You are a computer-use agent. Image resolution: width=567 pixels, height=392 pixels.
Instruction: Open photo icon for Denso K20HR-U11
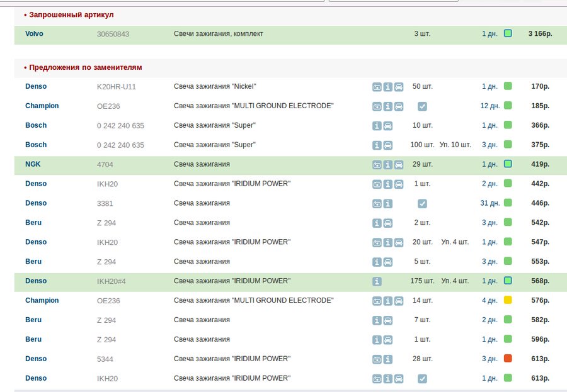click(377, 87)
